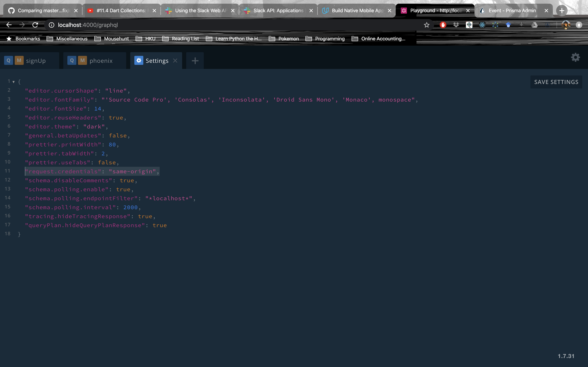
Task: Add a new Playground tab with the plus
Action: click(x=195, y=61)
